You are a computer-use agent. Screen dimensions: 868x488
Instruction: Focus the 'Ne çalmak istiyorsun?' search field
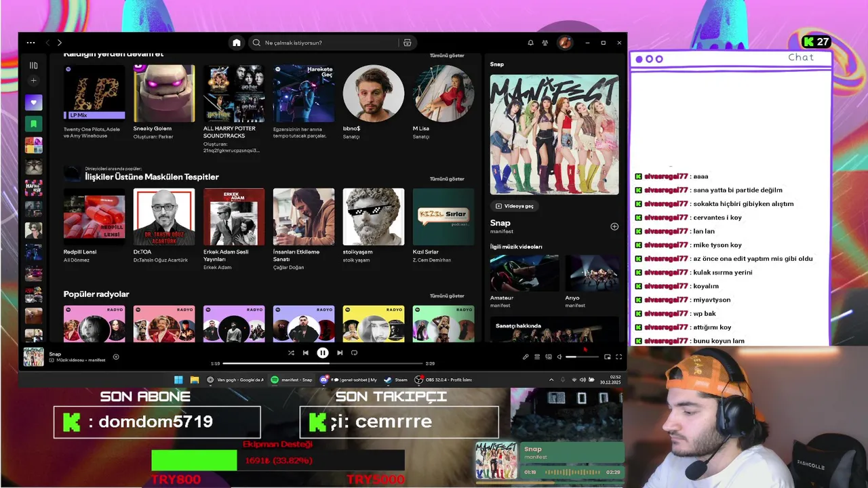[323, 43]
